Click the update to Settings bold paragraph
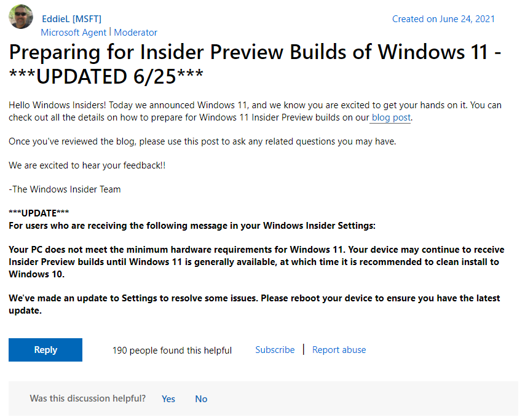The width and height of the screenshot is (525, 420). tap(255, 304)
